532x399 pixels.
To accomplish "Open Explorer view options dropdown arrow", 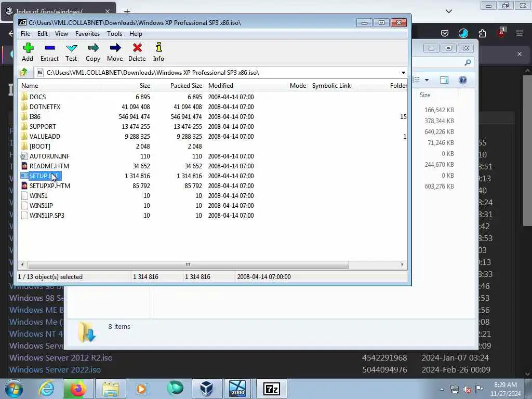I will click(x=427, y=80).
